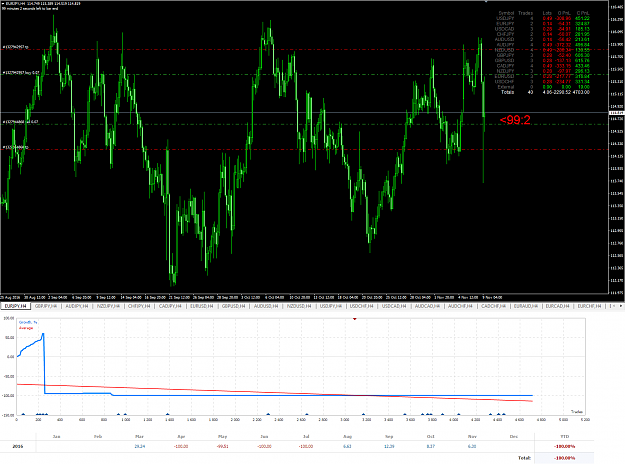This screenshot has width=625, height=464.
Task: Open the AUDCAD,H4 chart tab
Action: 427,306
